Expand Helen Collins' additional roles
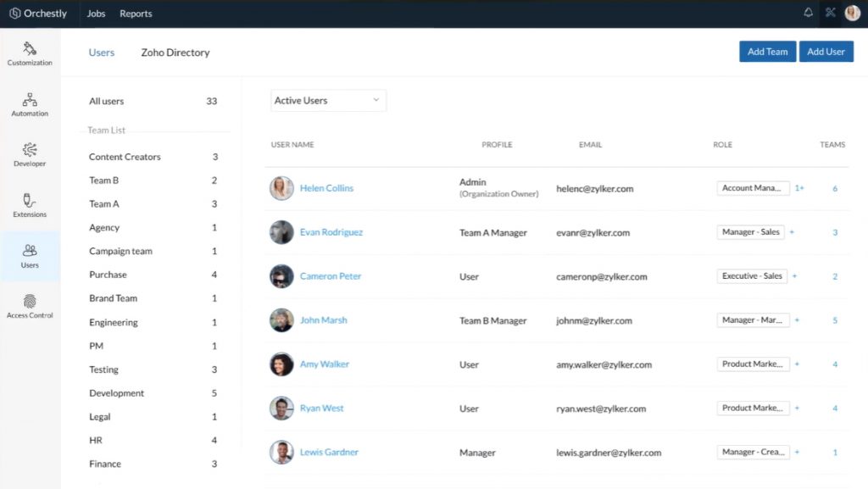The image size is (868, 489). tap(800, 188)
